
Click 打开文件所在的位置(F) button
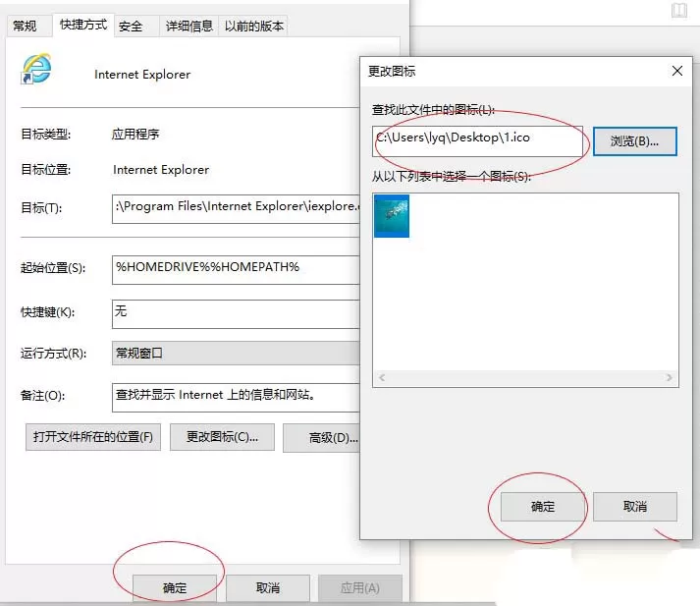[93, 437]
